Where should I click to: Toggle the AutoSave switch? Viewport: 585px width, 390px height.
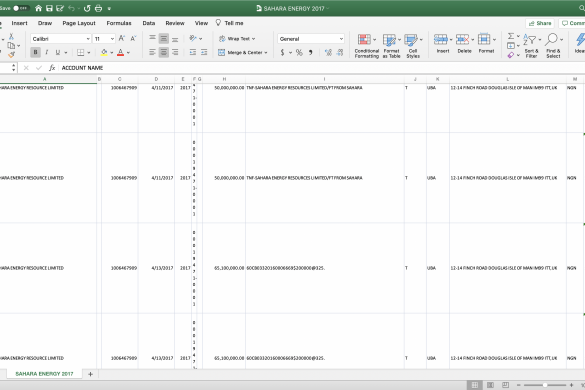pyautogui.click(x=20, y=8)
